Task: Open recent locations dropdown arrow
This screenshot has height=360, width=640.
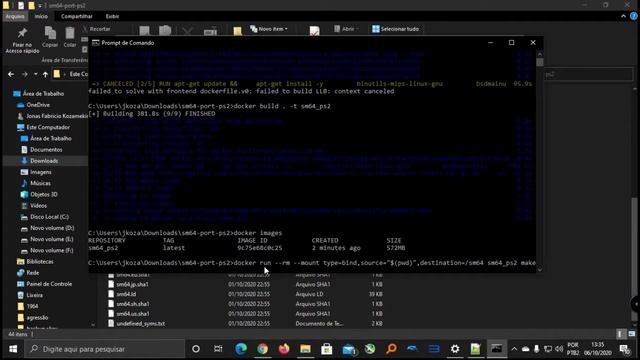Action: (x=36, y=74)
